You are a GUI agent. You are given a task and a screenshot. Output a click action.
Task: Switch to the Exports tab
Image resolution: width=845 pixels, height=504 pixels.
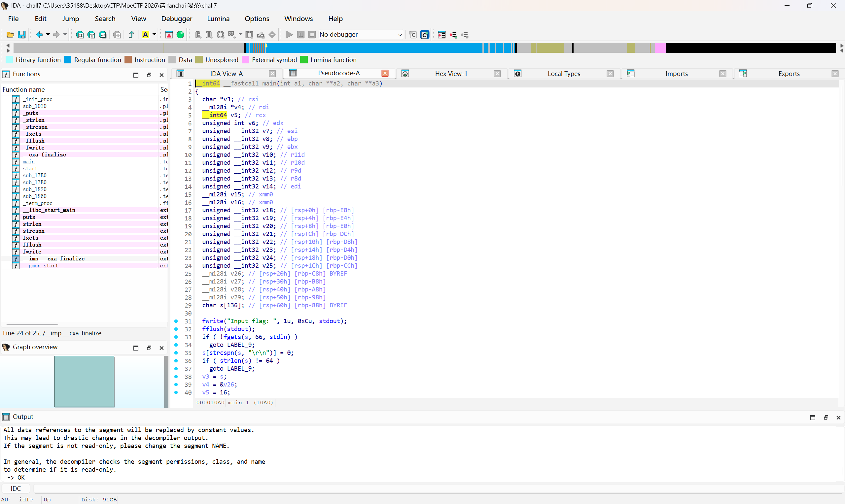[789, 74]
